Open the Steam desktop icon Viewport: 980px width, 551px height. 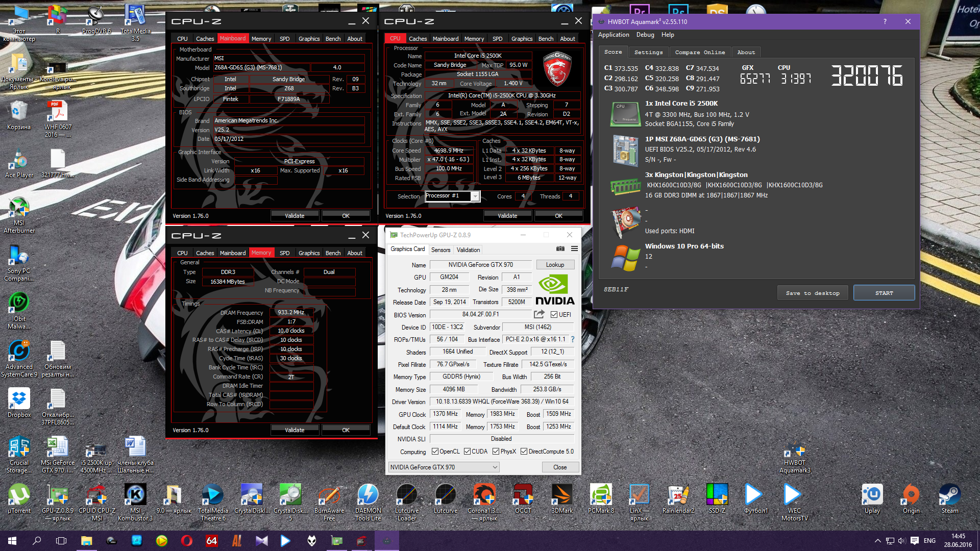(x=949, y=498)
